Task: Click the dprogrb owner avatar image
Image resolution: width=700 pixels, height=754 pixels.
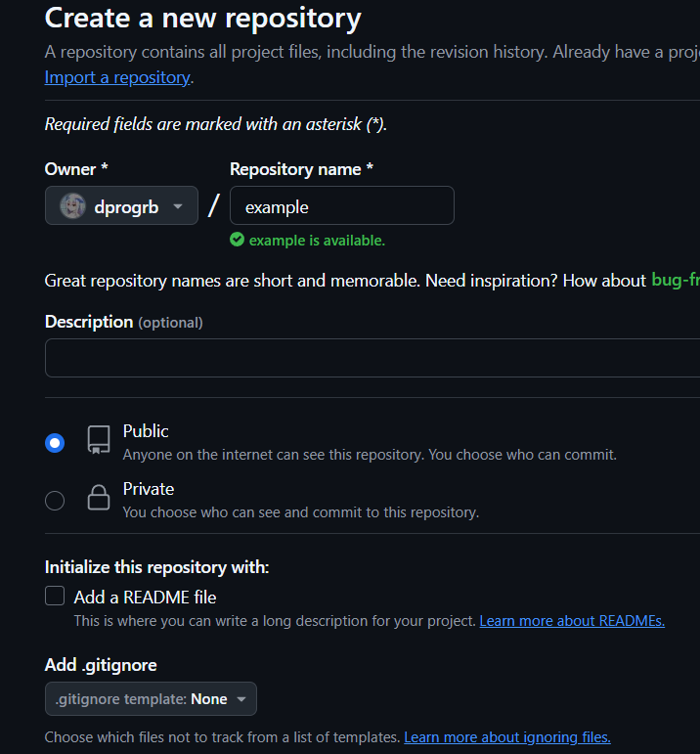Action: click(72, 205)
